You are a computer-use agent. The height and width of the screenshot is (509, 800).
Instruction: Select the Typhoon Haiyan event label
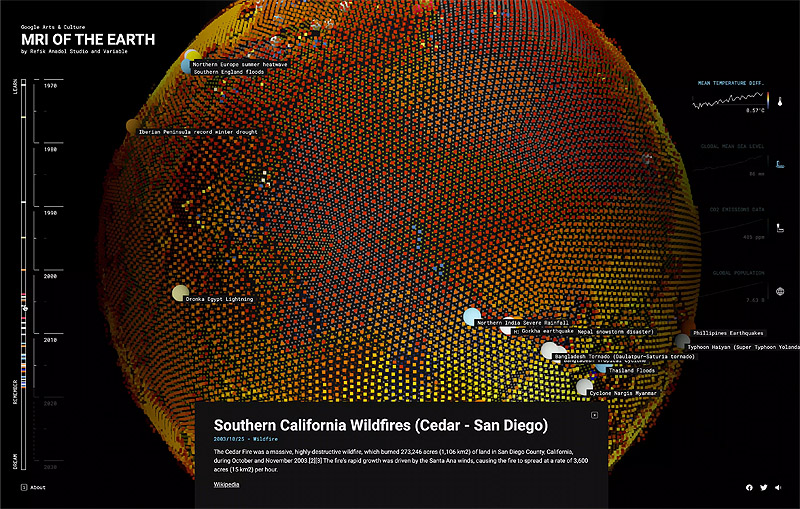point(743,347)
